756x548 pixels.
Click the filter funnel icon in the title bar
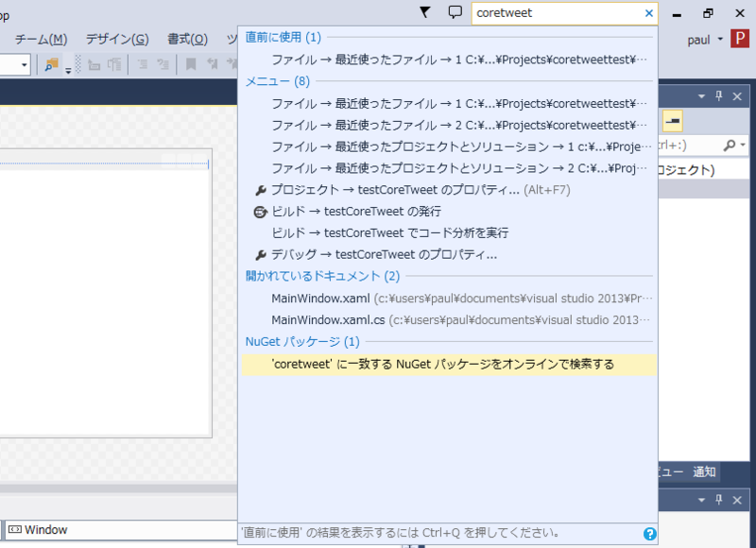(423, 11)
